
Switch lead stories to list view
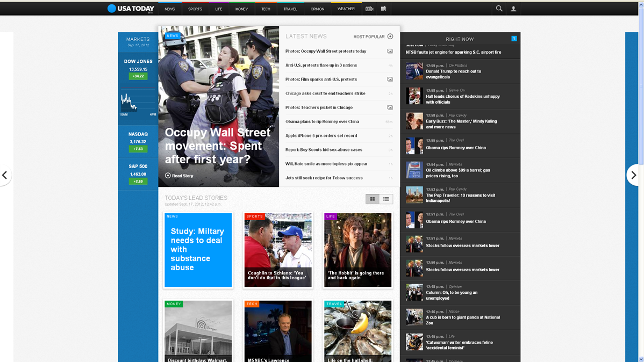[386, 199]
